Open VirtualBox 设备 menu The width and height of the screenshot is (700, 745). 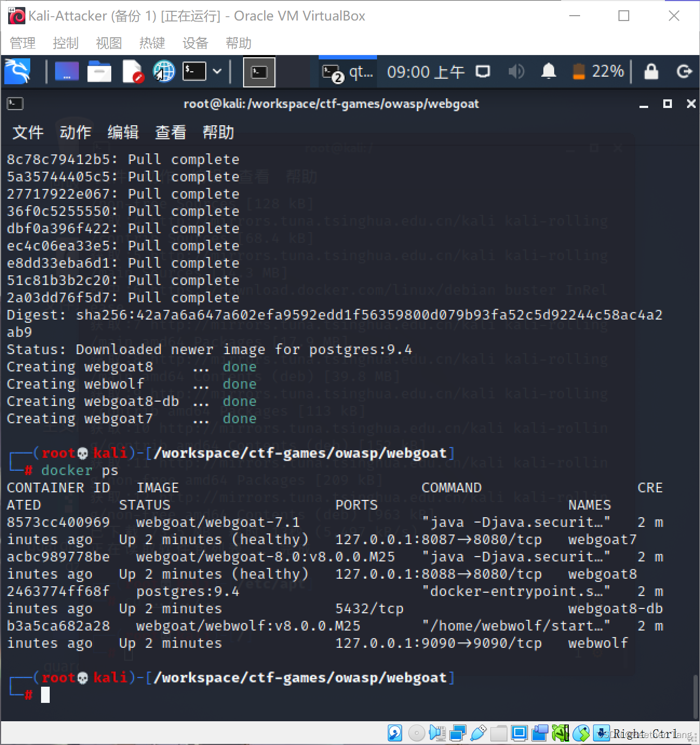[196, 43]
